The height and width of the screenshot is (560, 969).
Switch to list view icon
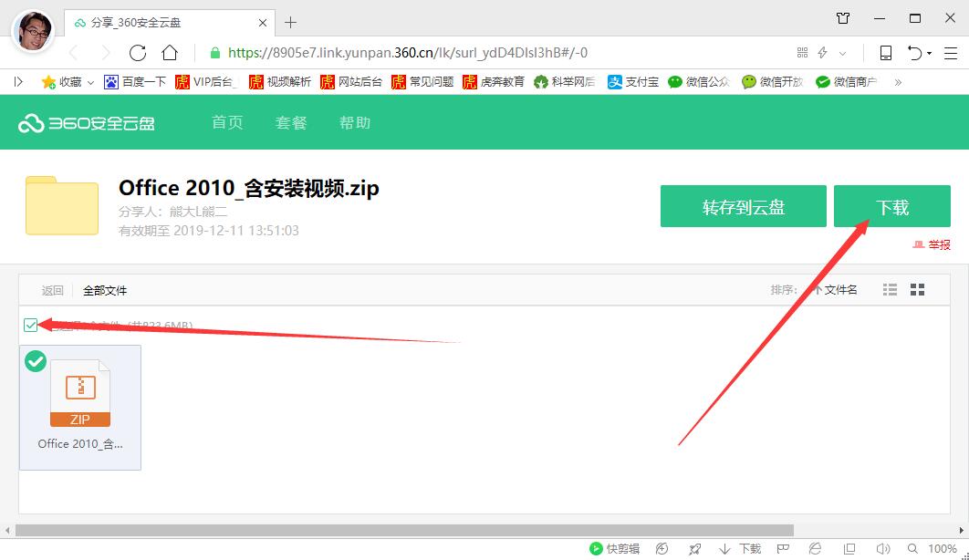(x=890, y=289)
